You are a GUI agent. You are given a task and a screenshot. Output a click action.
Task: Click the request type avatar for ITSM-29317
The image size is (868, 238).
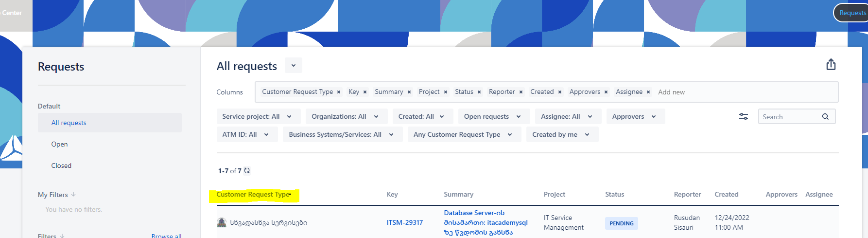222,222
